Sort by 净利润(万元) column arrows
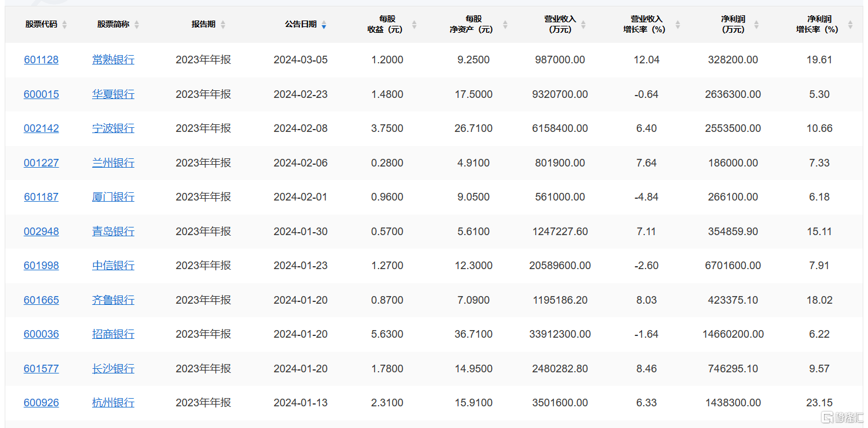The width and height of the screenshot is (868, 428). coord(756,25)
